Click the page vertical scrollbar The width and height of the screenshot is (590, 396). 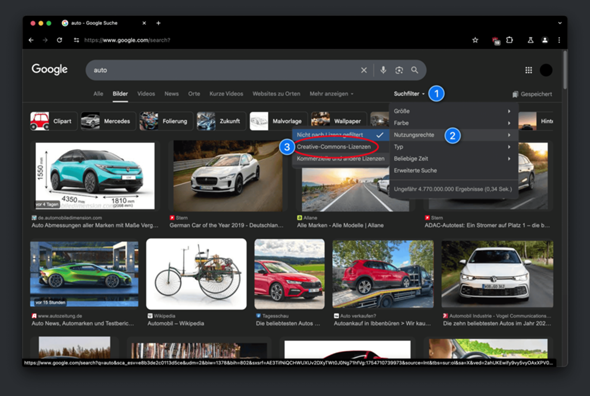(565, 70)
